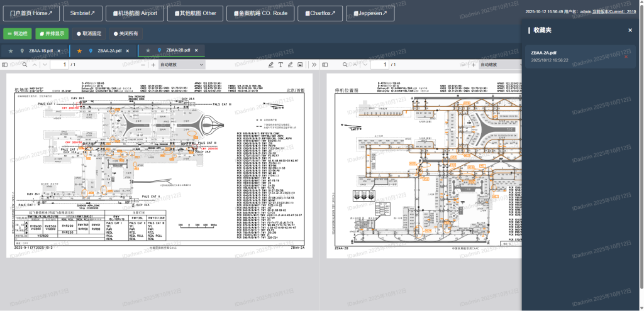
Task: Click the search magnifier in left PDF toolbar
Action: click(25, 65)
